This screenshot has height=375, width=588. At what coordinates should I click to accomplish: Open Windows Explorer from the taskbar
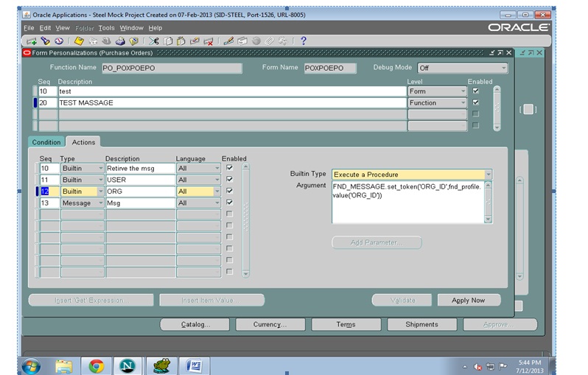pyautogui.click(x=64, y=366)
